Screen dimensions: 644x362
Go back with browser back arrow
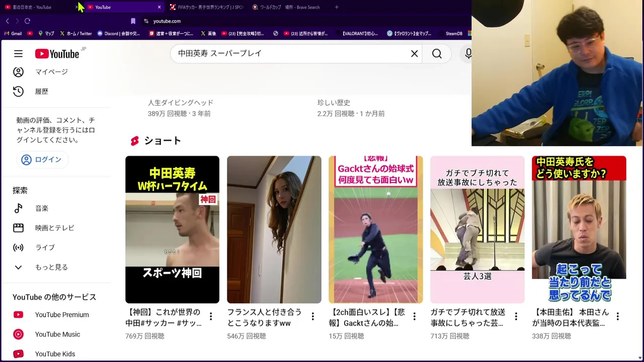[x=7, y=21]
